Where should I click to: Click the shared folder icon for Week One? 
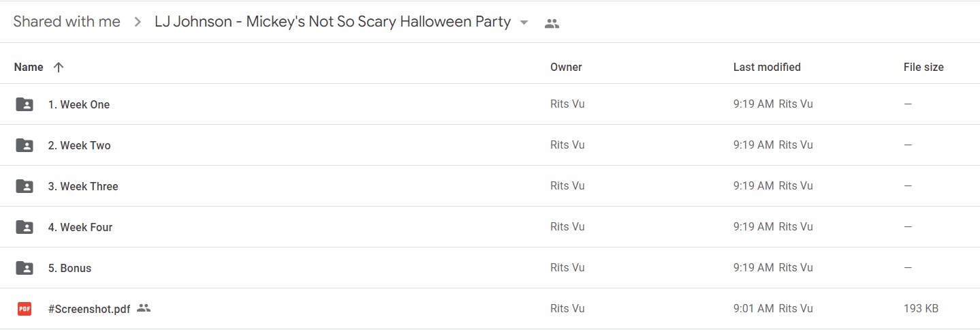pos(25,104)
